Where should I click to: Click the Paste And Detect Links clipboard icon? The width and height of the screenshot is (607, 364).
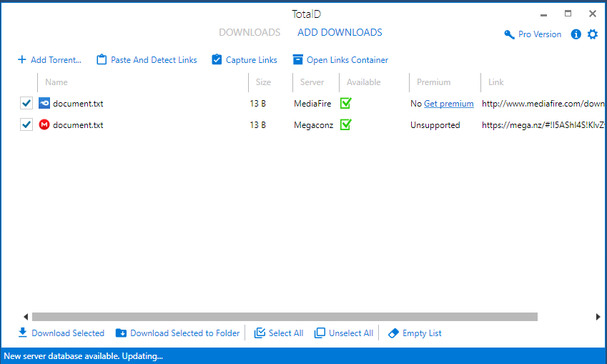click(x=102, y=59)
